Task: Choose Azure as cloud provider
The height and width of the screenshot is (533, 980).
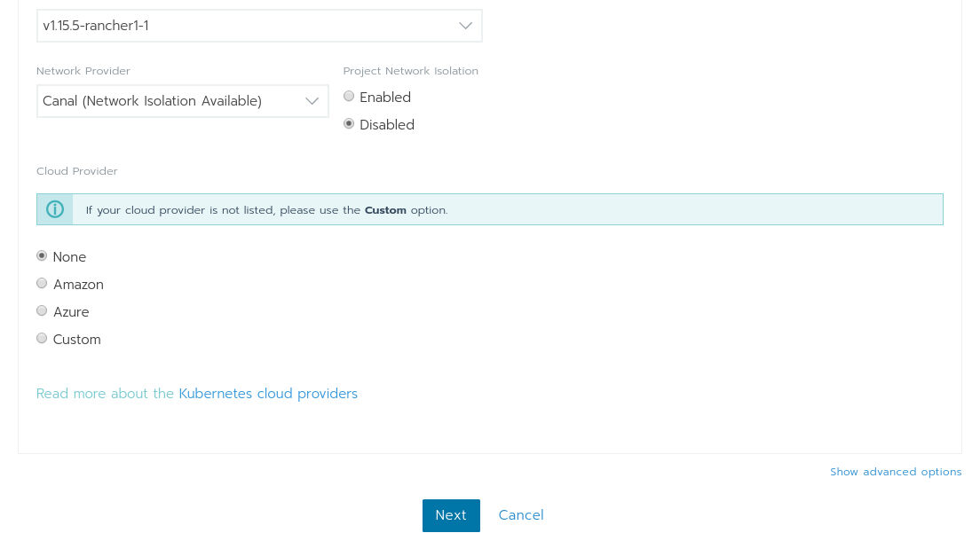Action: point(42,310)
